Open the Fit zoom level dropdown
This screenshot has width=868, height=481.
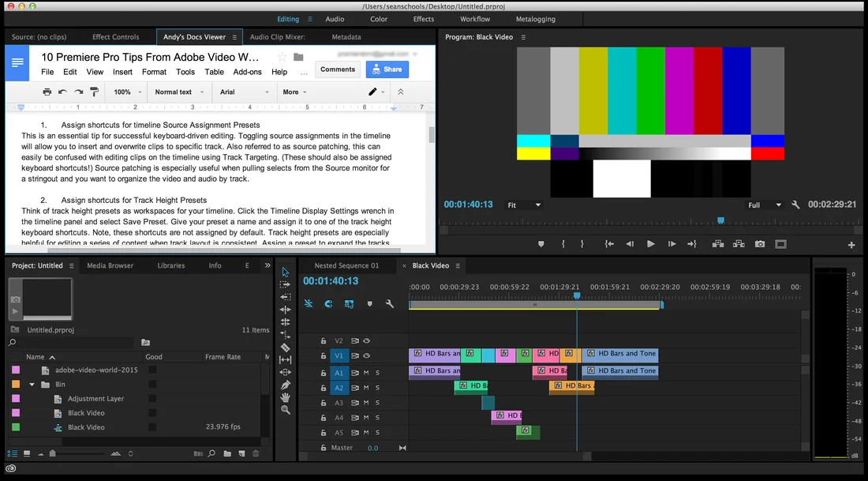point(524,205)
